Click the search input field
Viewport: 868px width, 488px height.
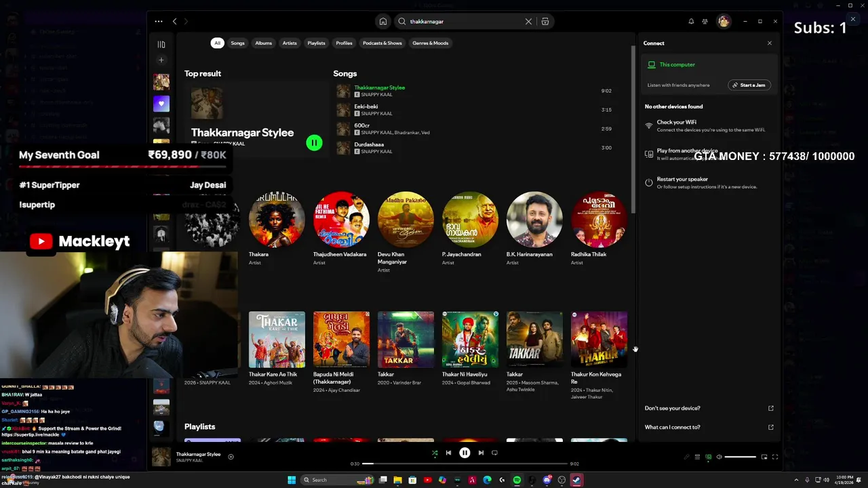point(466,22)
